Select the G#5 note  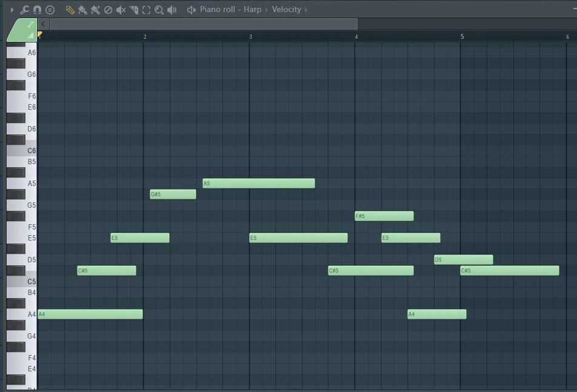pos(173,194)
